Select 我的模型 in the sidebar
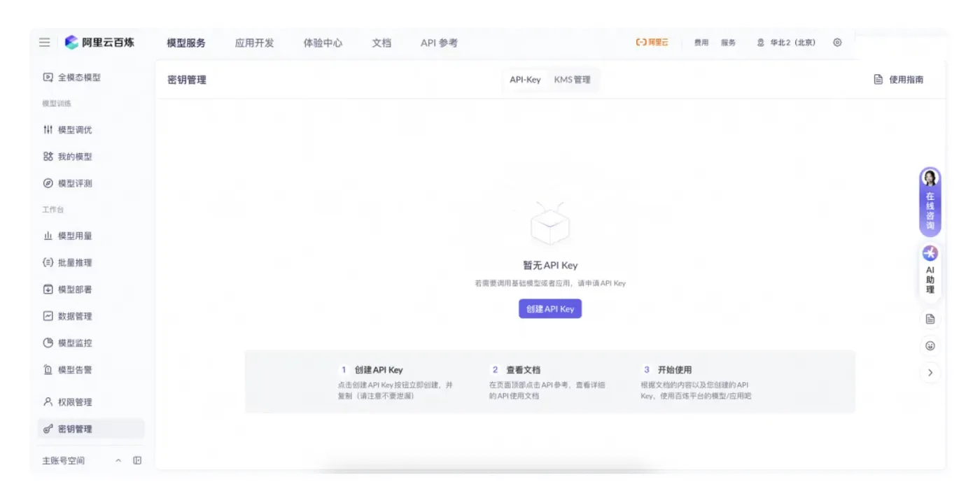This screenshot has height=498, width=980. (91, 157)
